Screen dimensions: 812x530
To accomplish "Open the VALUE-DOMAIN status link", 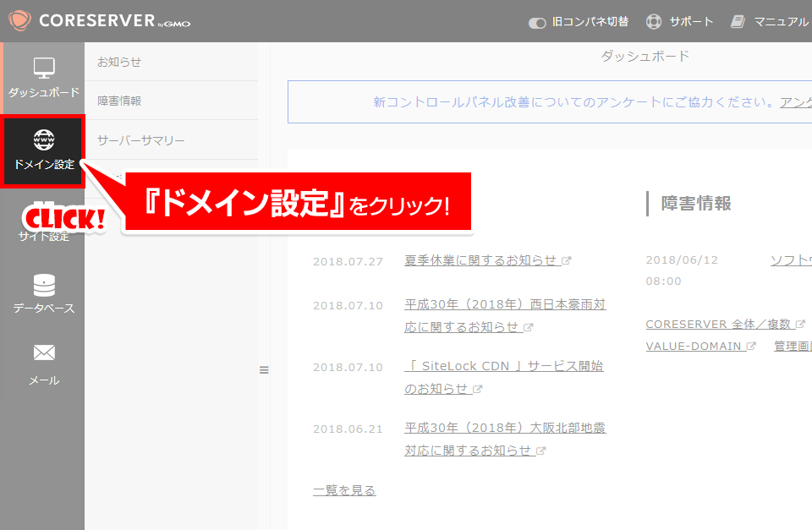I will [694, 346].
